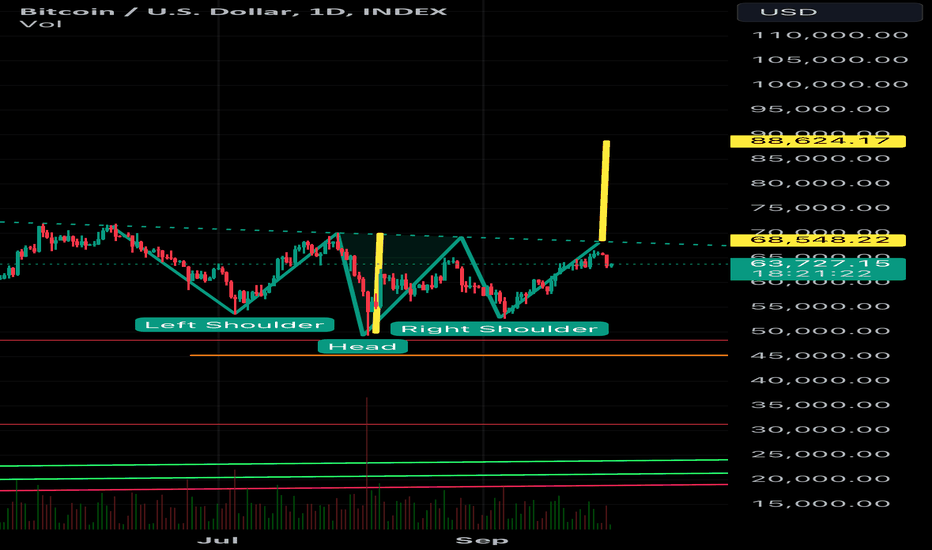This screenshot has height=550, width=932.
Task: Select the Head label
Action: 363,347
